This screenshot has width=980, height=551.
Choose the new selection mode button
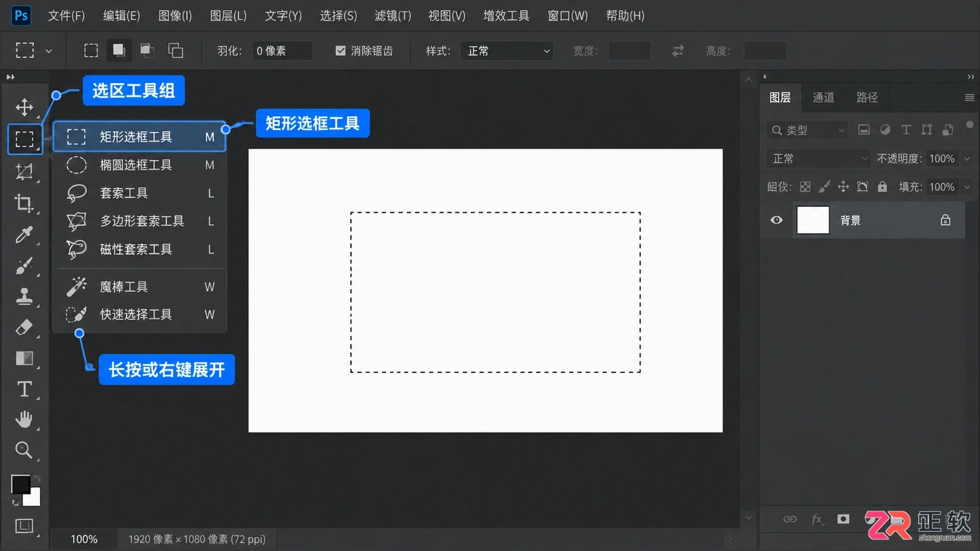point(91,50)
